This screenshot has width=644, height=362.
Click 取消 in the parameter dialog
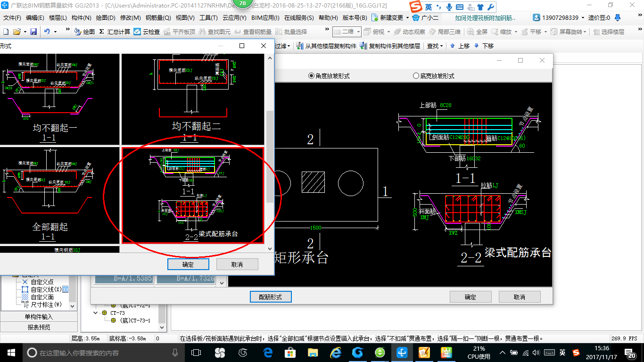pyautogui.click(x=520, y=297)
